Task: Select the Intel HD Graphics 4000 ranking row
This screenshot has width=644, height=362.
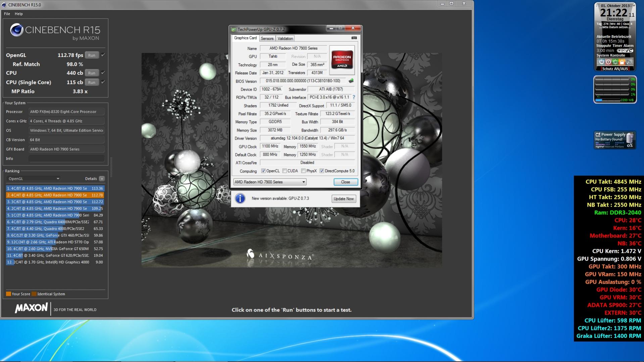Action: pos(55,262)
